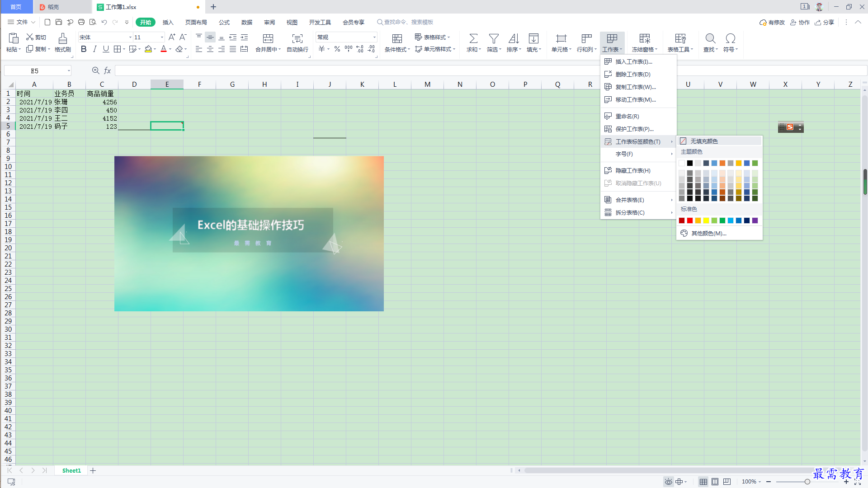Toggle Auto Wrap (自动换行)
This screenshot has width=868, height=488.
(x=297, y=38)
